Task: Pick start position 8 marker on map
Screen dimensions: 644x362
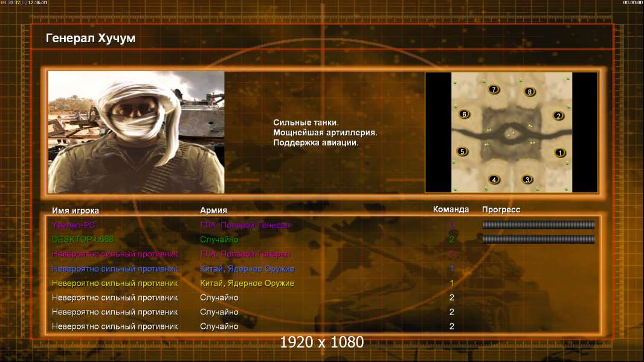Action: [x=530, y=92]
